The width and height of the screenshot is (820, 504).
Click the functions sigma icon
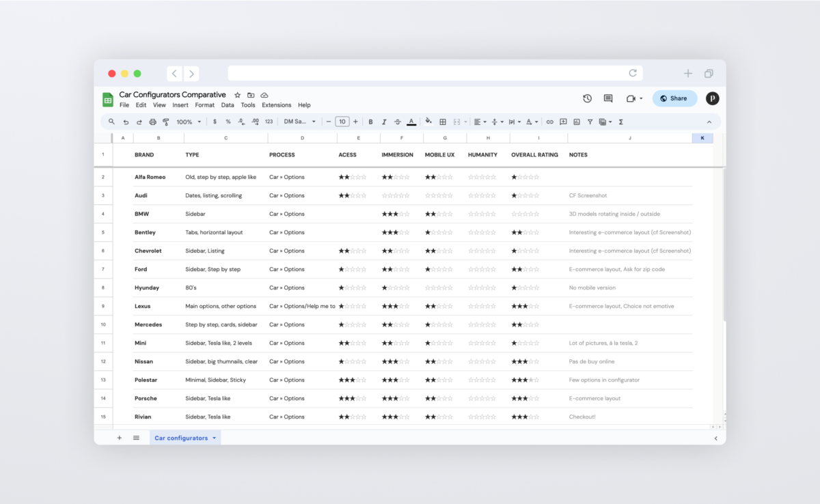pyautogui.click(x=620, y=122)
